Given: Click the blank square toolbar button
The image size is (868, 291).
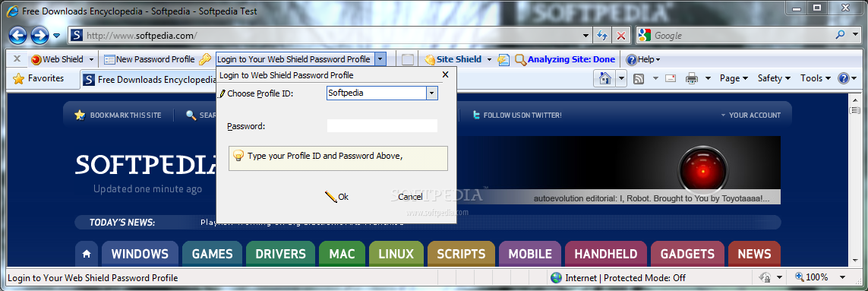Looking at the screenshot, I should pos(408,59).
